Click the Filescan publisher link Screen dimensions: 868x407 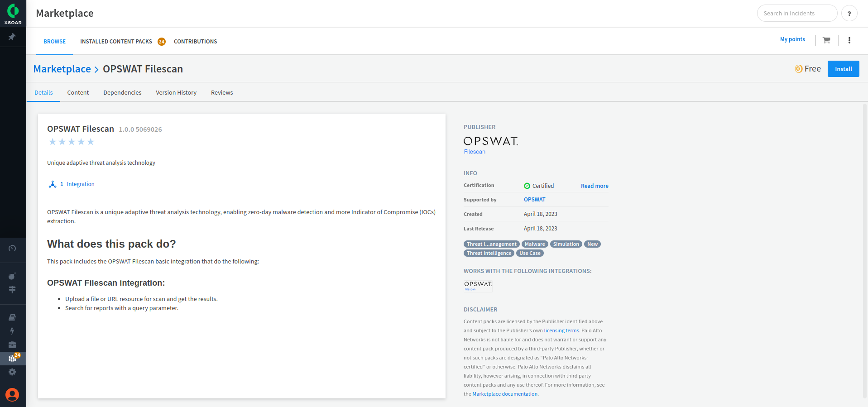point(475,152)
